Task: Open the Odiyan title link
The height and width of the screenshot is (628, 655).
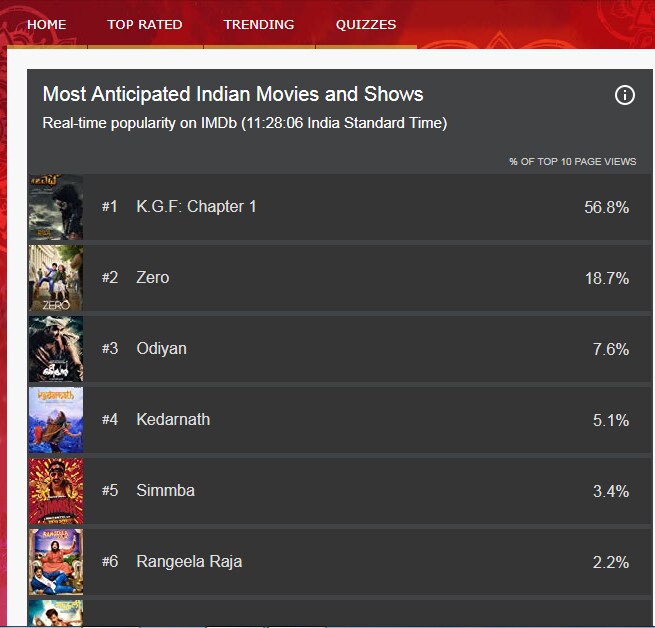Action: pyautogui.click(x=161, y=349)
